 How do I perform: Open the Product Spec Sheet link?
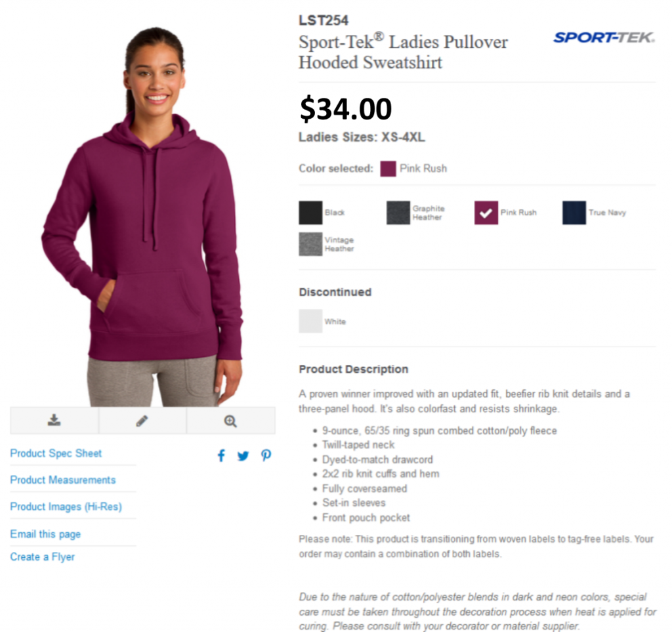coord(56,453)
